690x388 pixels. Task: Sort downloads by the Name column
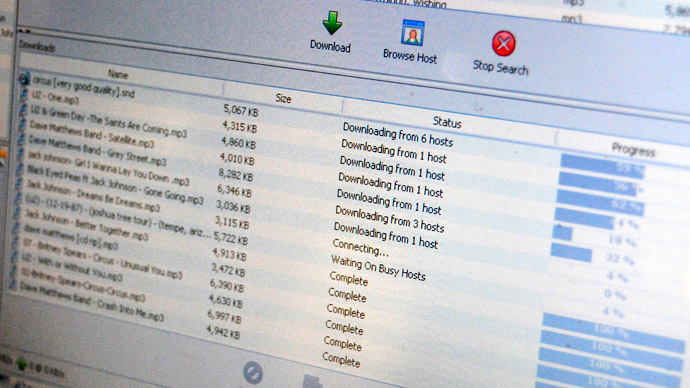pos(118,74)
